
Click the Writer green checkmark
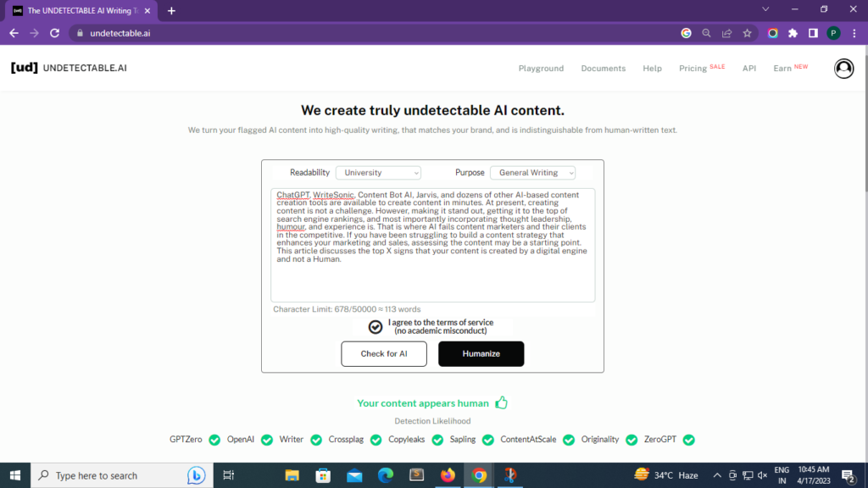tap(316, 440)
